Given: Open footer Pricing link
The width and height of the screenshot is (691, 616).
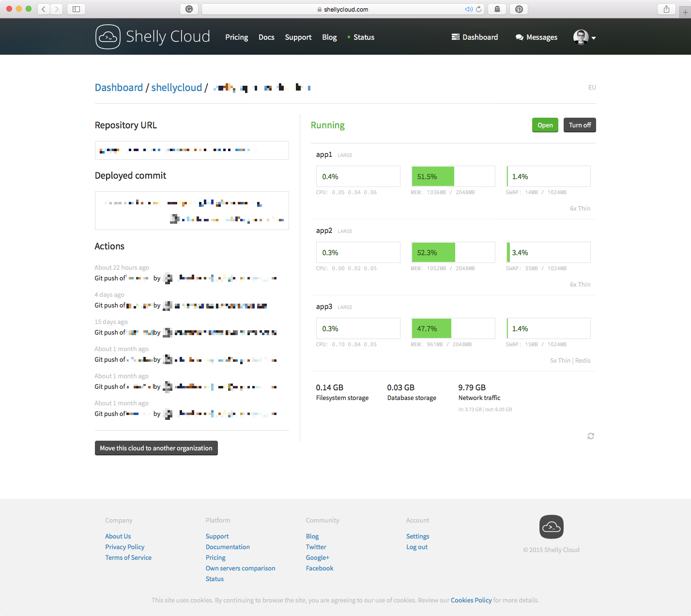Looking at the screenshot, I should [215, 557].
